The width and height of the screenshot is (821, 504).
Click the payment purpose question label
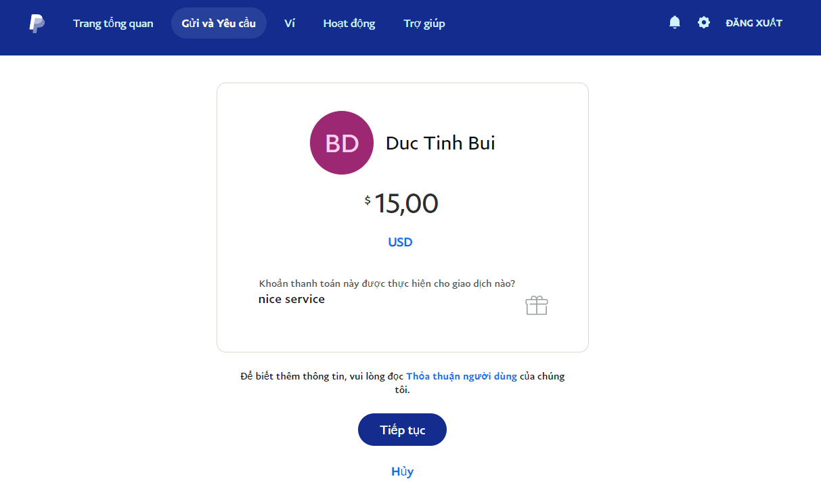coord(387,283)
